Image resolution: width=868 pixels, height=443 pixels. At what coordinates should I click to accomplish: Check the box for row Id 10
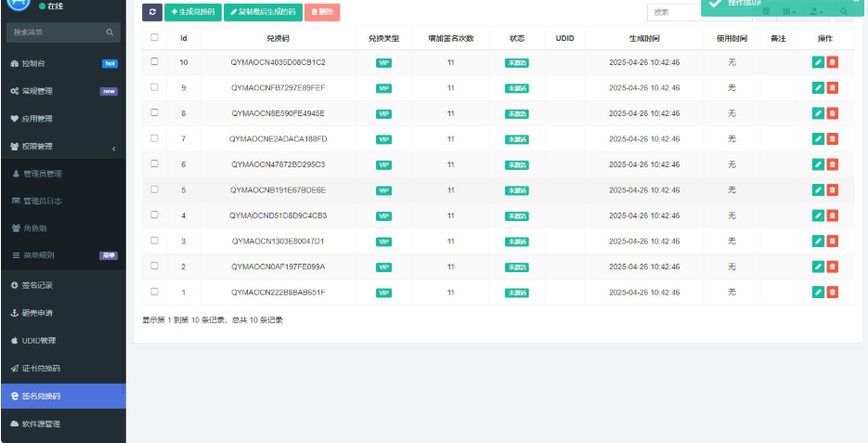click(x=154, y=61)
